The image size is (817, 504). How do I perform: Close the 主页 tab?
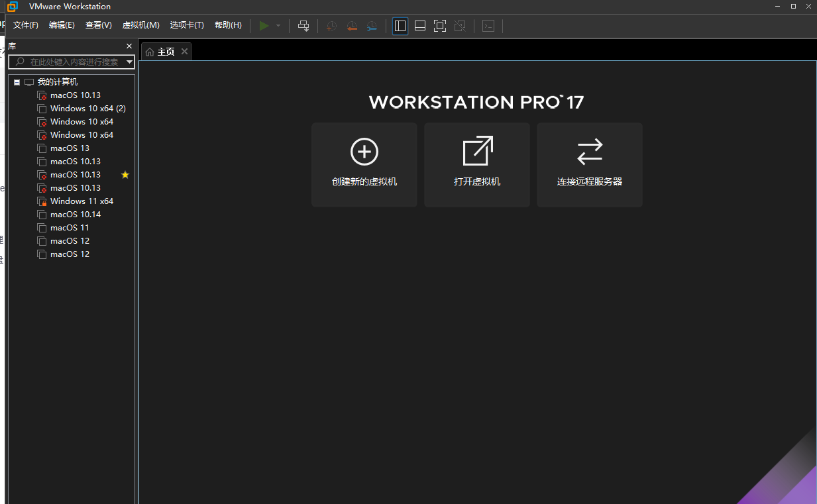click(184, 52)
